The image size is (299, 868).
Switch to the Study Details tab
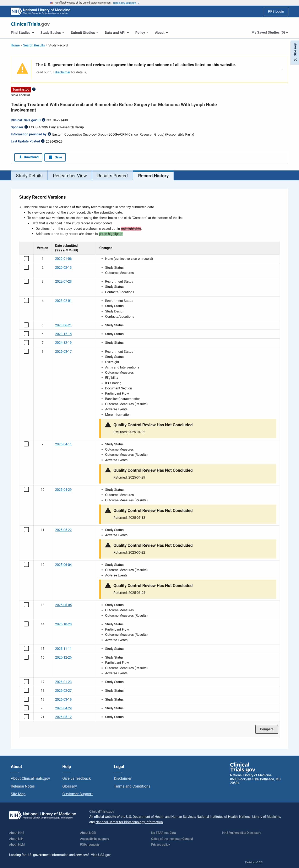(x=29, y=176)
